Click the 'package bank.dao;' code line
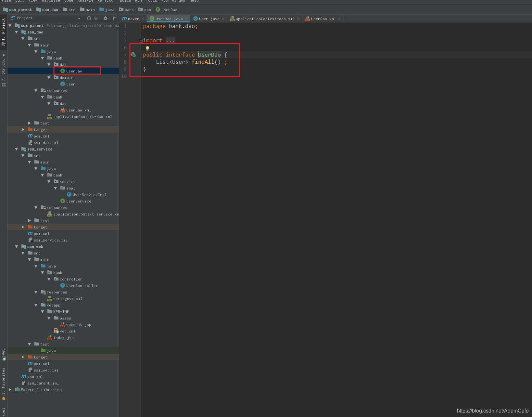This screenshot has height=417, width=532. pyautogui.click(x=170, y=26)
